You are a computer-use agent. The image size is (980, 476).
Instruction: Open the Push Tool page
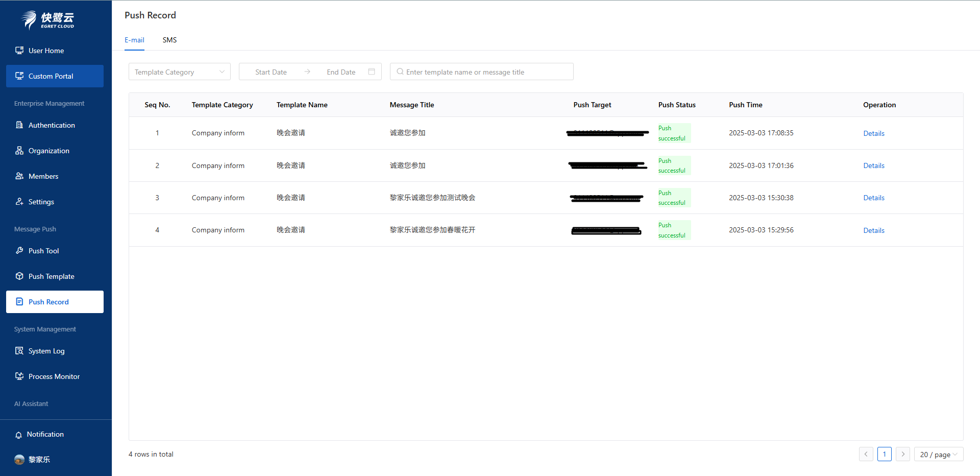point(43,251)
